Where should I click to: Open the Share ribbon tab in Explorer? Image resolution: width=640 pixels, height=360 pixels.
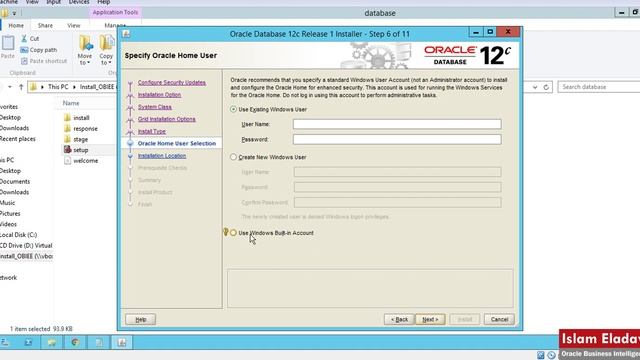coord(45,25)
